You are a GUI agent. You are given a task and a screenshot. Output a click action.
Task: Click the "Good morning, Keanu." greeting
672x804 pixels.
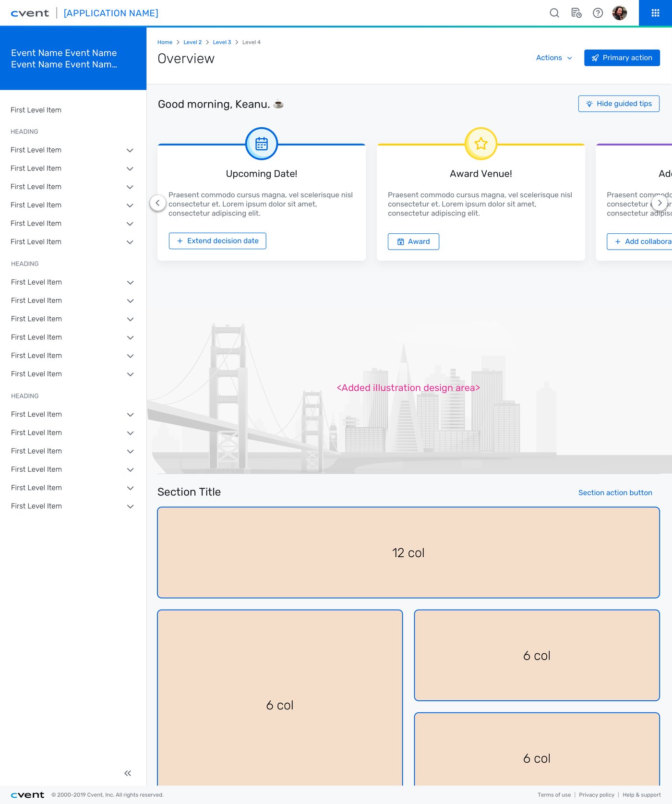214,104
